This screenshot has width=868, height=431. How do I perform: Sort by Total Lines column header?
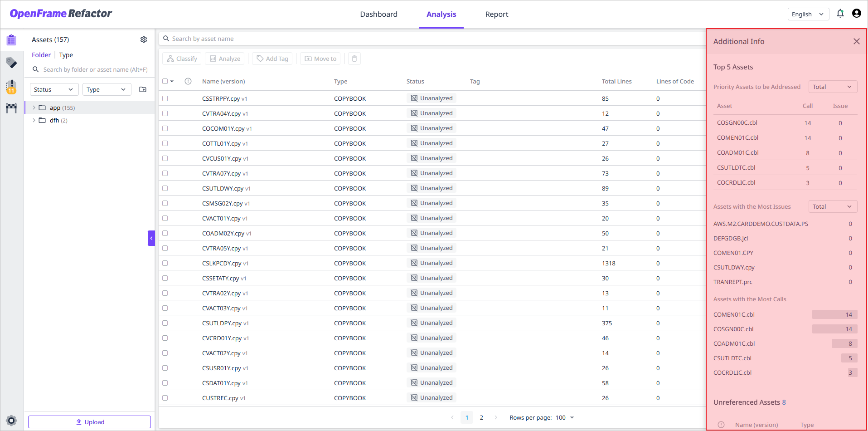(x=616, y=81)
